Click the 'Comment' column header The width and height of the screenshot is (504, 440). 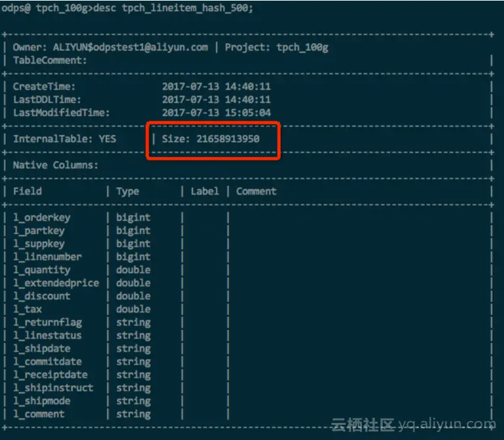pyautogui.click(x=256, y=191)
